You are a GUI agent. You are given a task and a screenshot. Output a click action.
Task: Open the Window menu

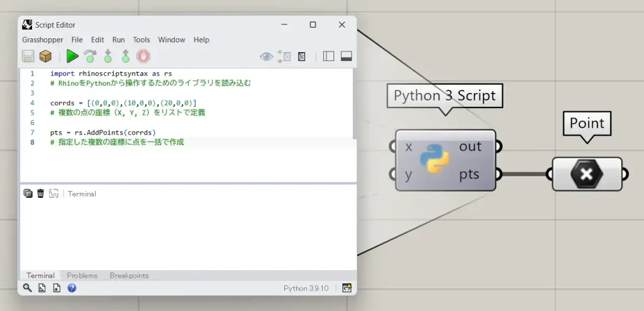(172, 40)
